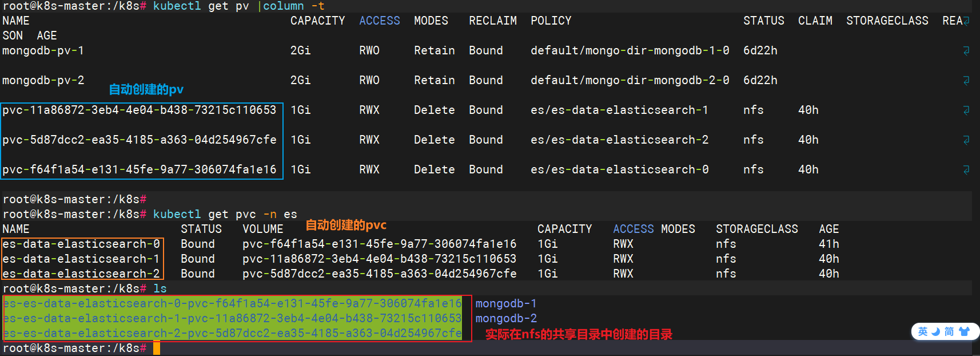This screenshot has width=980, height=356.
Task: Click RWX mode in es/es-data-elasticsearch-0 pv row
Action: 369,169
